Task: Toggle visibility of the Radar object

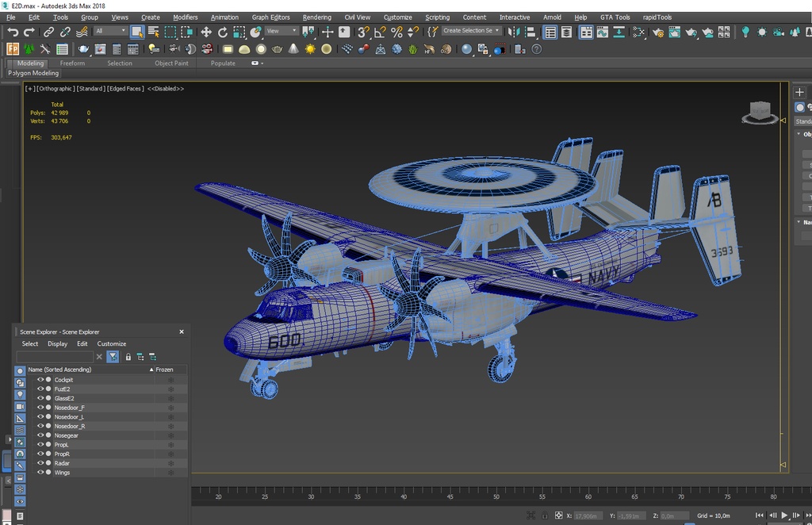Action: tap(40, 463)
